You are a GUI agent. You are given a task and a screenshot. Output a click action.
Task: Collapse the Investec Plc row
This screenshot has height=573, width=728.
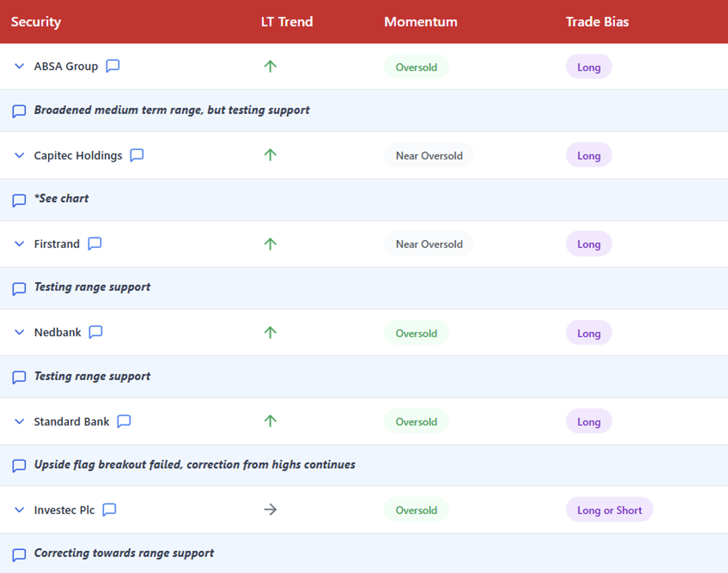pos(19,510)
